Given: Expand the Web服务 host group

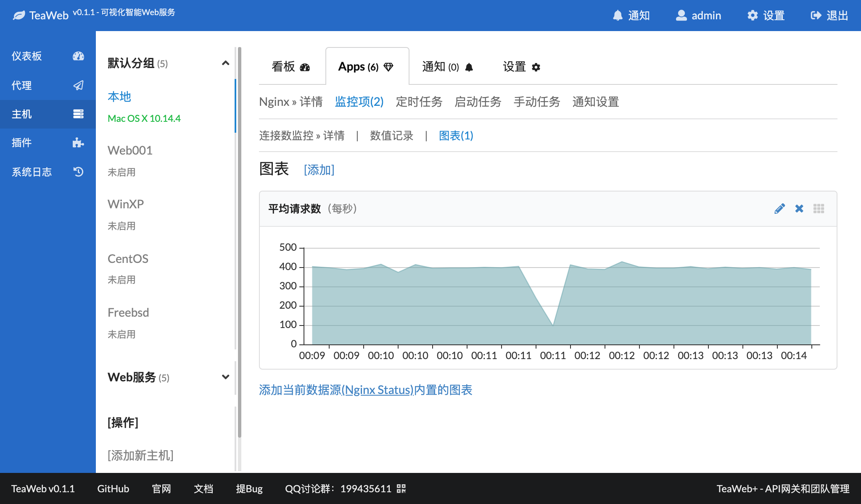Looking at the screenshot, I should (225, 377).
